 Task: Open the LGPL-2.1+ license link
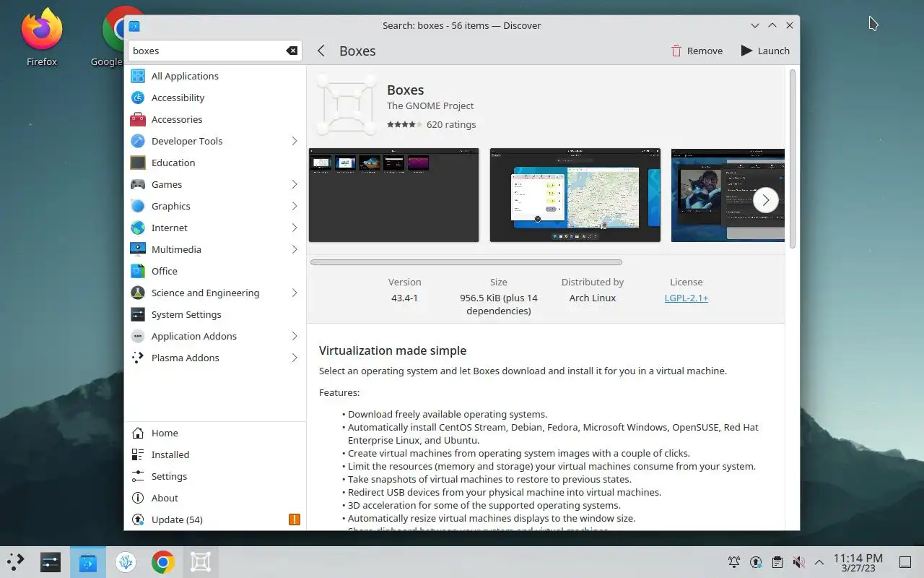pos(687,298)
